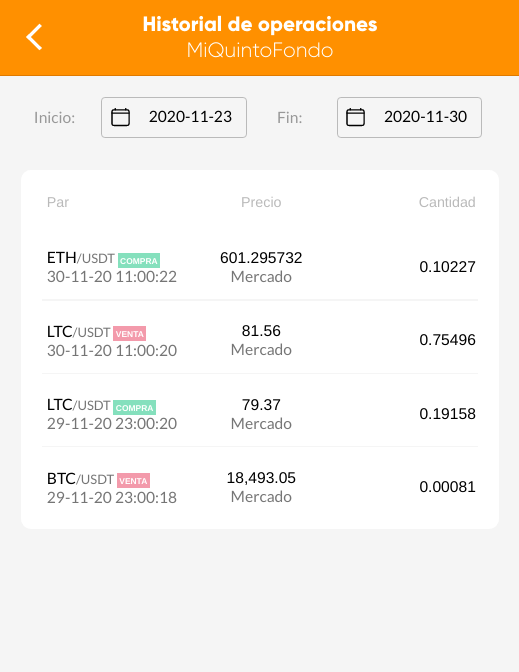
Task: Click the Fin calendar icon
Action: 355,117
